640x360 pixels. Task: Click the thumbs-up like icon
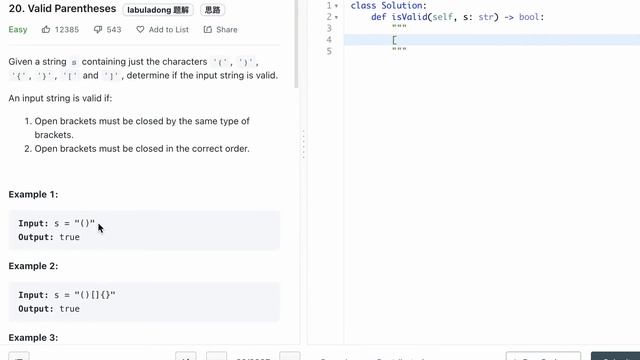coord(46,29)
